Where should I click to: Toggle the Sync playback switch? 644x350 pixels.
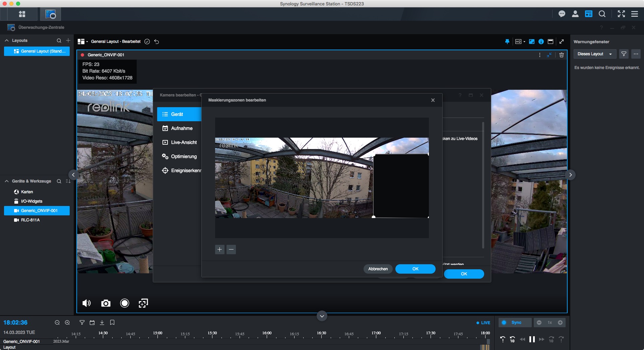[x=504, y=323]
